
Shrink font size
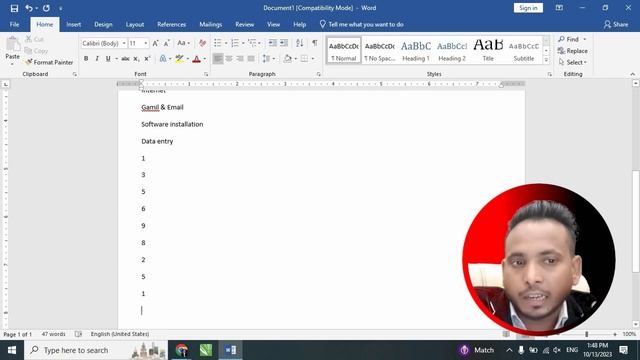(167, 43)
